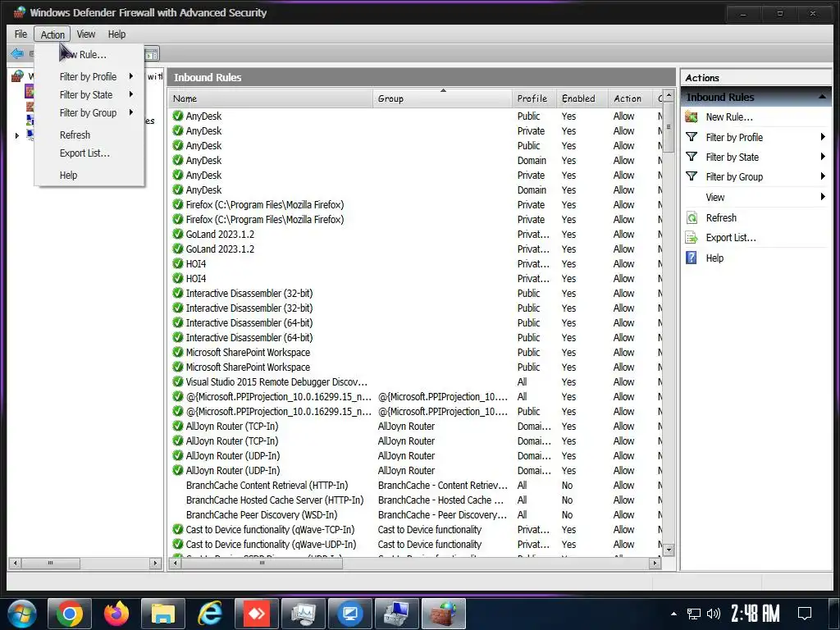Collapse the Inbound Rules actions section
This screenshot has width=840, height=630.
click(x=822, y=97)
